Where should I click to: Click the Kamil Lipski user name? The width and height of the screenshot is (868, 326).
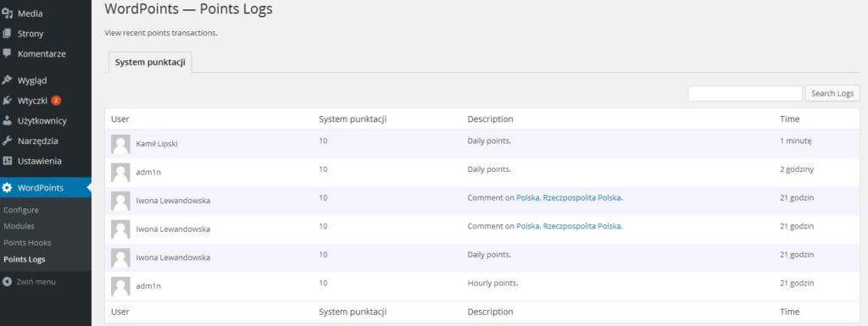point(157,144)
